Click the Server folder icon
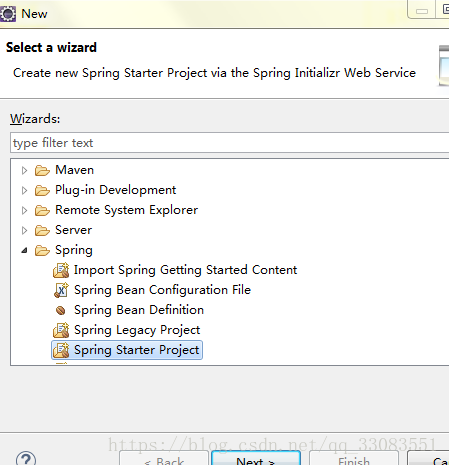This screenshot has height=465, width=449. click(x=42, y=230)
